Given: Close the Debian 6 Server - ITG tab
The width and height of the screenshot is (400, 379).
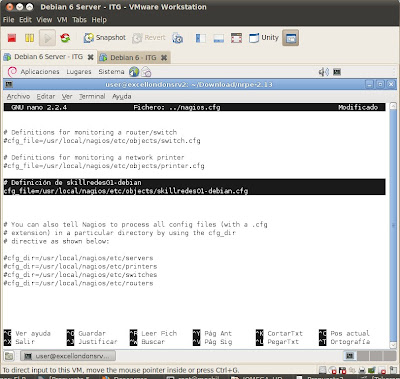Looking at the screenshot, I should tap(90, 57).
